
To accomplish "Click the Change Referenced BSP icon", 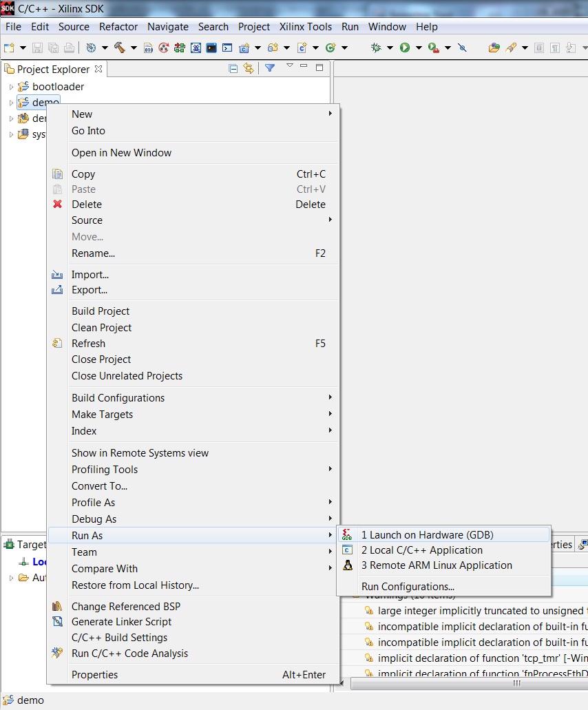I will coord(57,606).
